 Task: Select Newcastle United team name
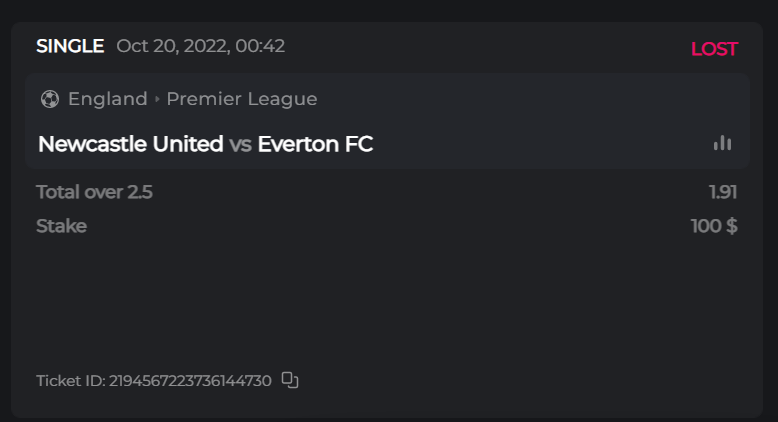130,144
